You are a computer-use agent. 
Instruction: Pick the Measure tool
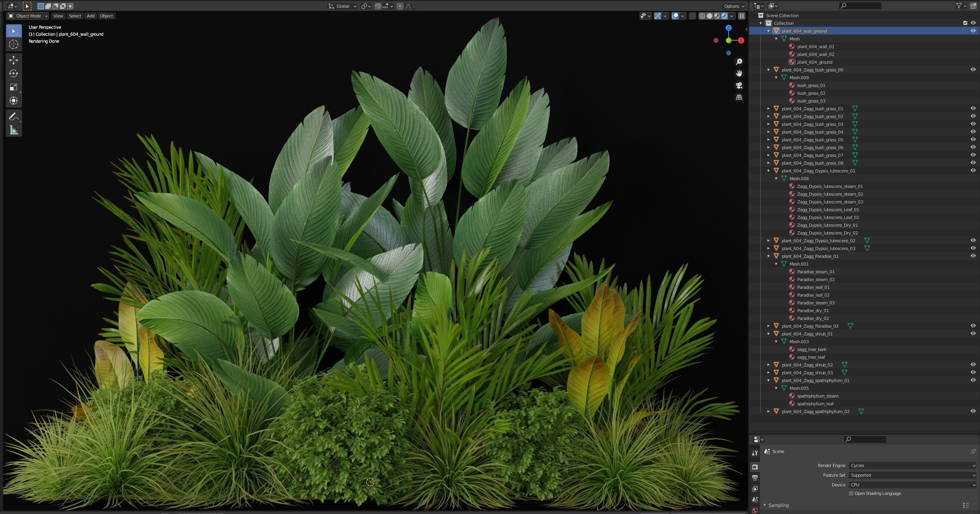click(14, 130)
